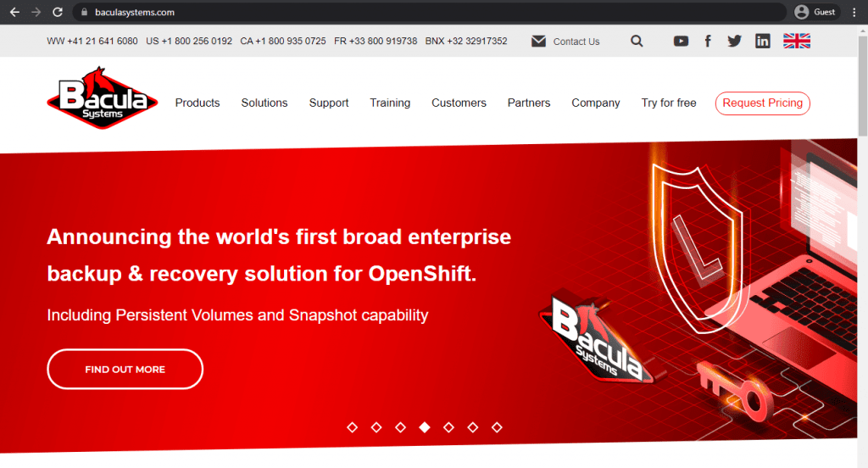This screenshot has width=868, height=468.
Task: Click the envelope Contact Us icon
Action: point(538,41)
